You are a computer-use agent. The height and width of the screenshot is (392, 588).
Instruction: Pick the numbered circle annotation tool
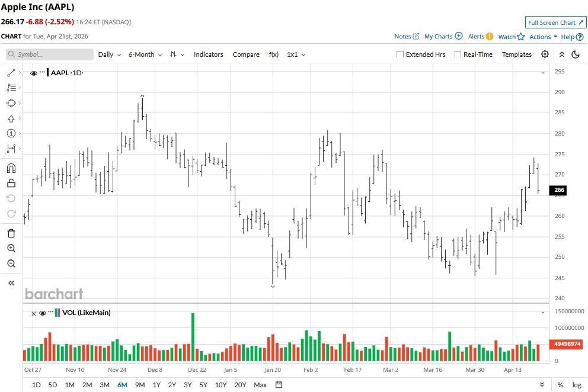point(11,133)
